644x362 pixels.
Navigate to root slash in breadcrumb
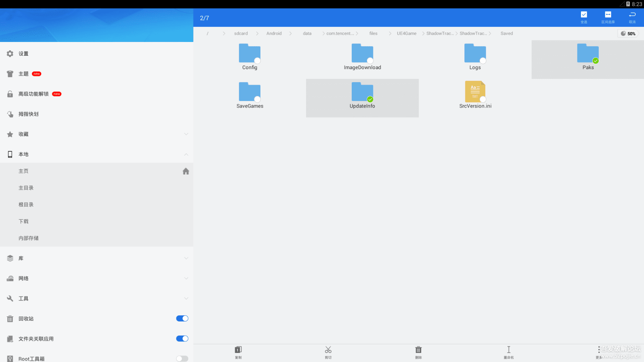click(x=208, y=33)
